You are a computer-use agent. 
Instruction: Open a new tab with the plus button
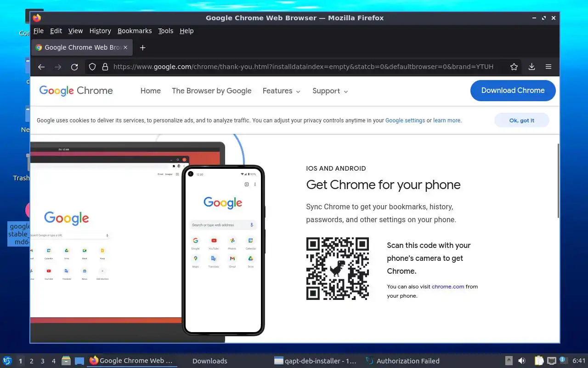(142, 47)
